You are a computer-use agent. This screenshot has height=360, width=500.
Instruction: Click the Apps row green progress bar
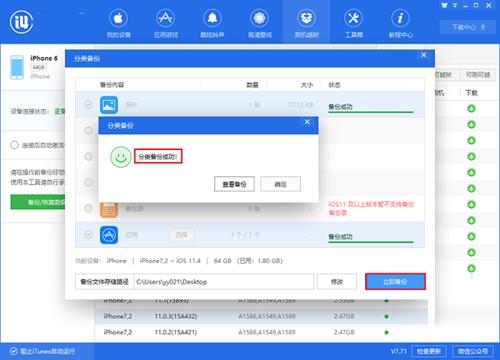(371, 242)
